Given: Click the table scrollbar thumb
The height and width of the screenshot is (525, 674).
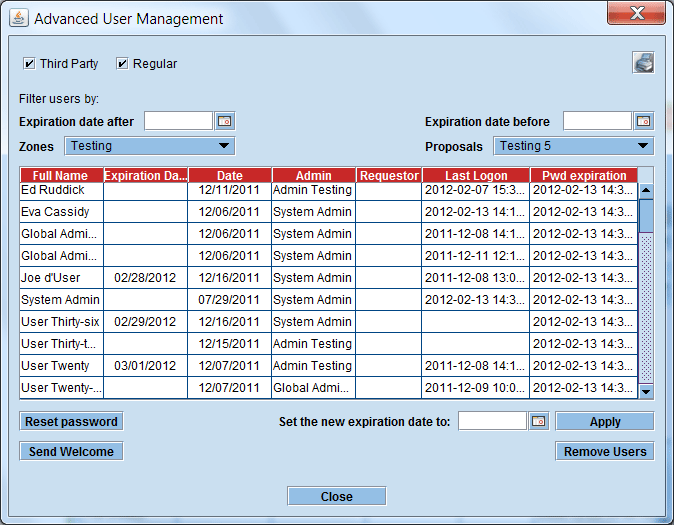Looking at the screenshot, I should [x=646, y=215].
